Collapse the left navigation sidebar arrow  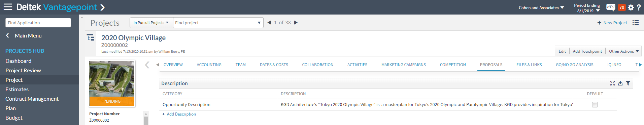(x=82, y=18)
